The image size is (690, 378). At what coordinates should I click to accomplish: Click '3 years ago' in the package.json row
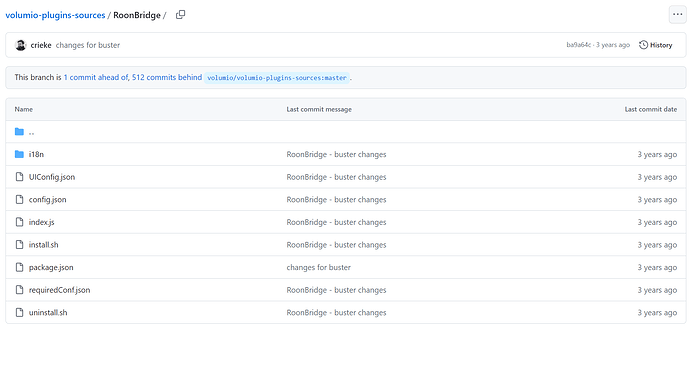(x=657, y=267)
